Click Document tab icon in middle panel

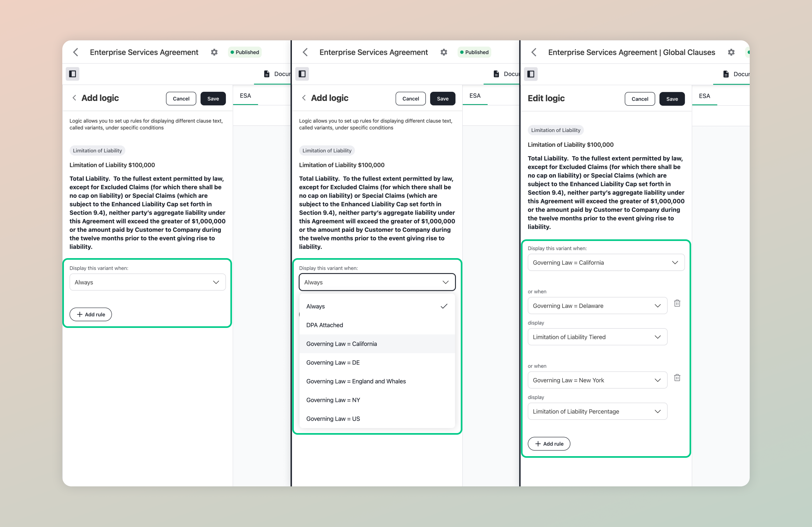click(496, 74)
